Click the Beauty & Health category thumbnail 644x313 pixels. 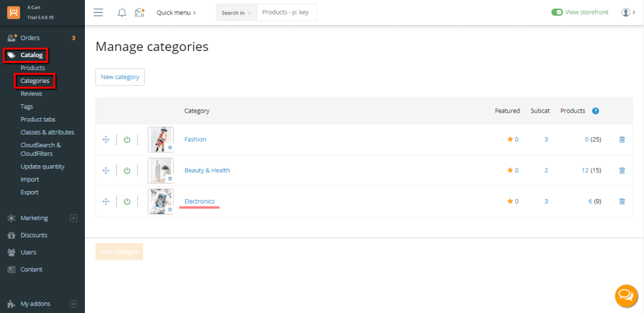point(160,170)
